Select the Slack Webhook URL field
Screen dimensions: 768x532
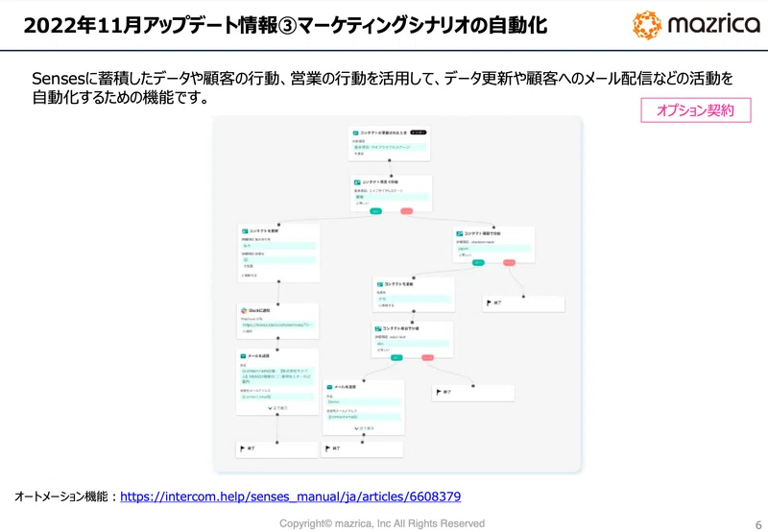pyautogui.click(x=277, y=325)
